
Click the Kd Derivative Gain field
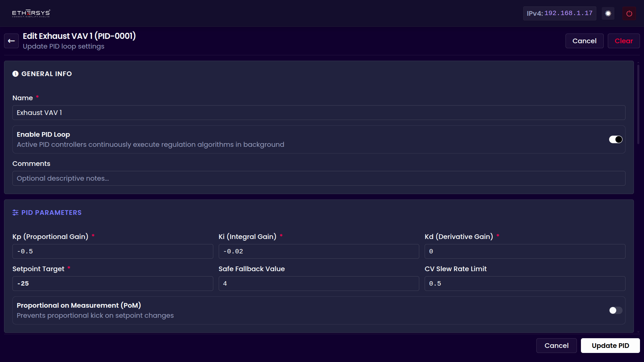[x=525, y=251]
